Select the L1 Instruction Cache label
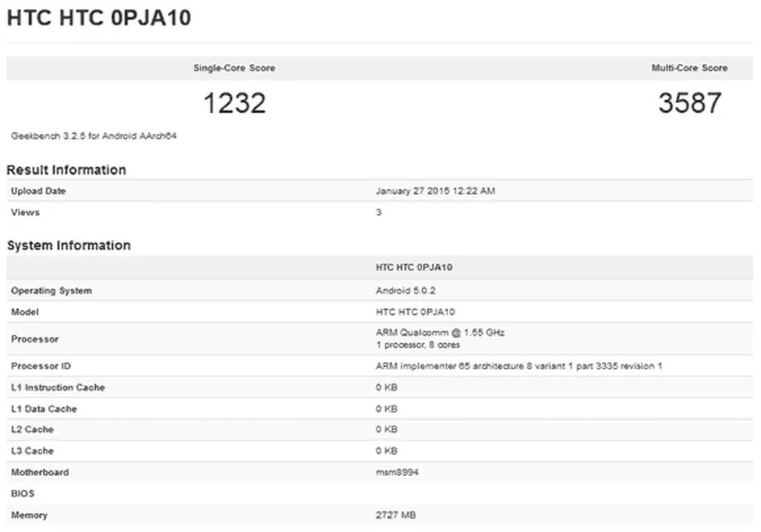Image resolution: width=761 pixels, height=532 pixels. tap(58, 387)
